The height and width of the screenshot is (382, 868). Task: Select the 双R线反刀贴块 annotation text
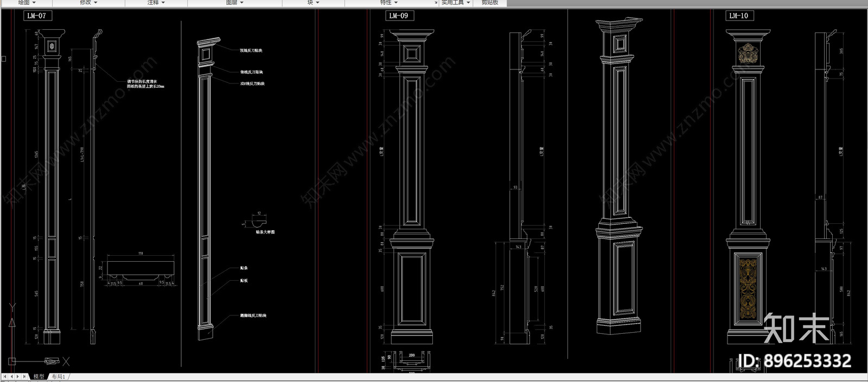253,84
